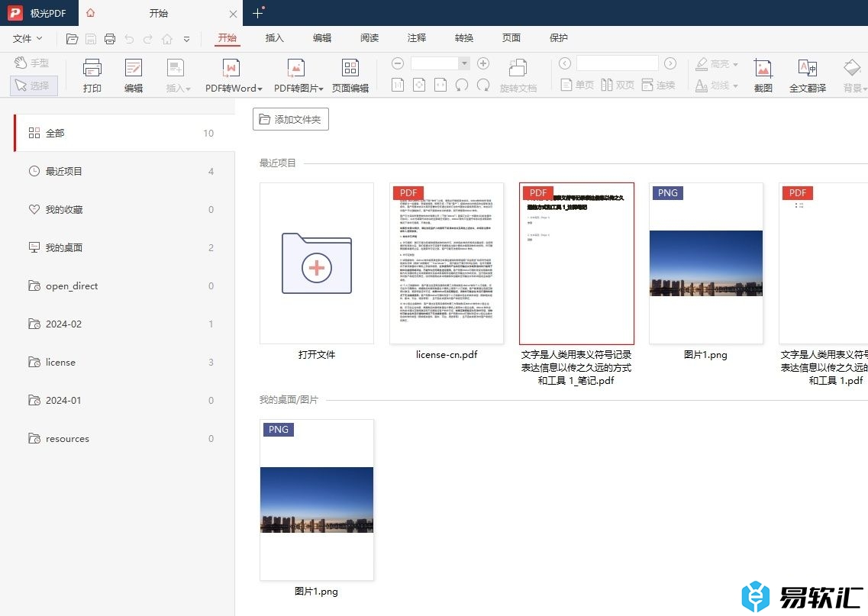Image resolution: width=868 pixels, height=616 pixels.
Task: Click the next page arrow icon
Action: [670, 63]
